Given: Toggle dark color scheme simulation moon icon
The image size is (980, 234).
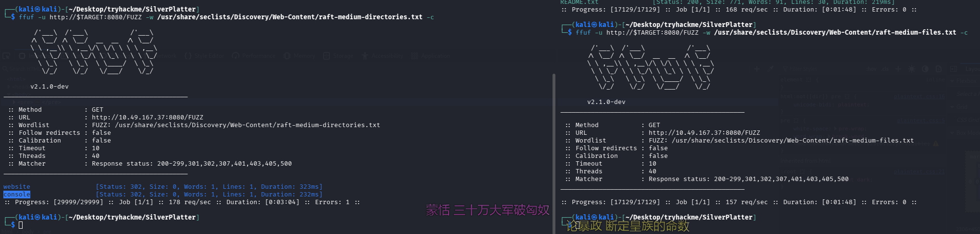Looking at the screenshot, I should [925, 69].
